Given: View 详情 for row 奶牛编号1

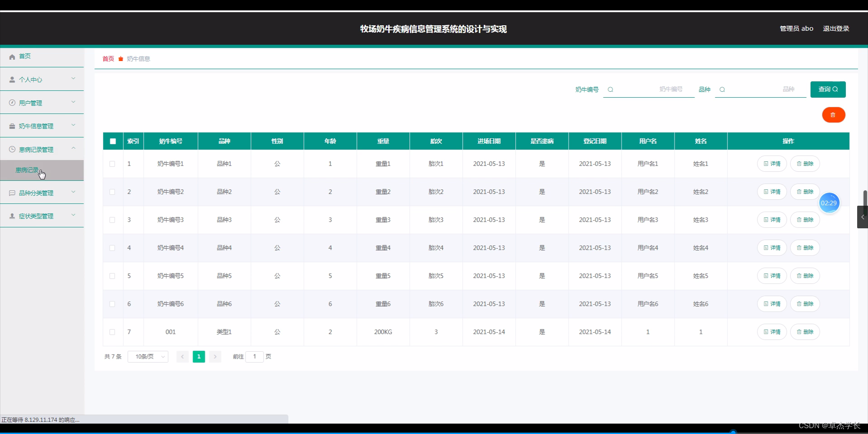Looking at the screenshot, I should pos(772,164).
